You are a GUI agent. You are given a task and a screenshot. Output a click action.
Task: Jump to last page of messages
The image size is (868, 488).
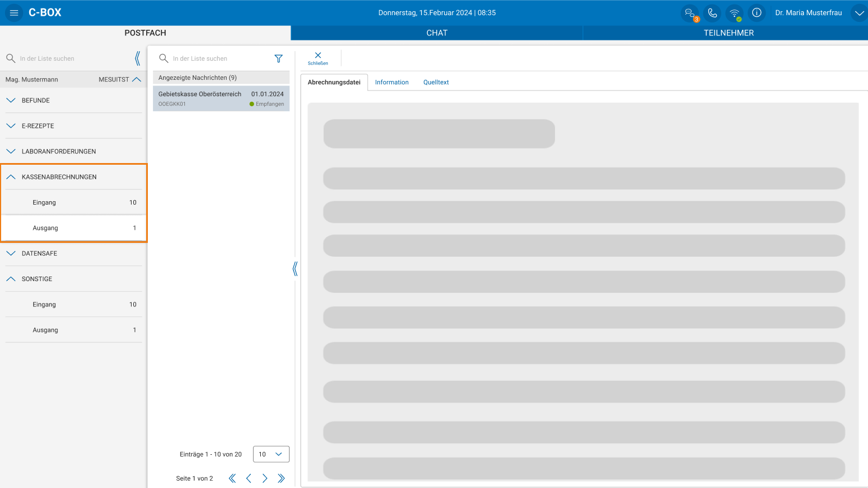[x=281, y=478]
